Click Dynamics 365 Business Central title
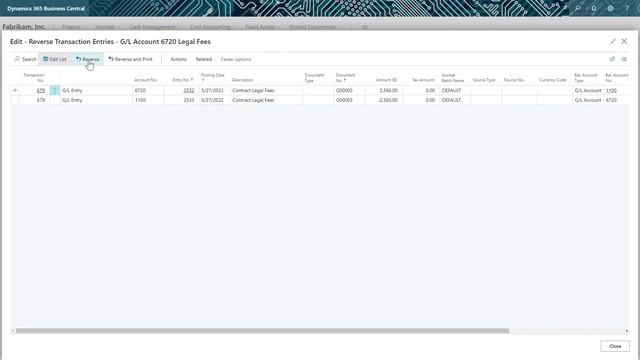640x360 pixels. click(46, 9)
